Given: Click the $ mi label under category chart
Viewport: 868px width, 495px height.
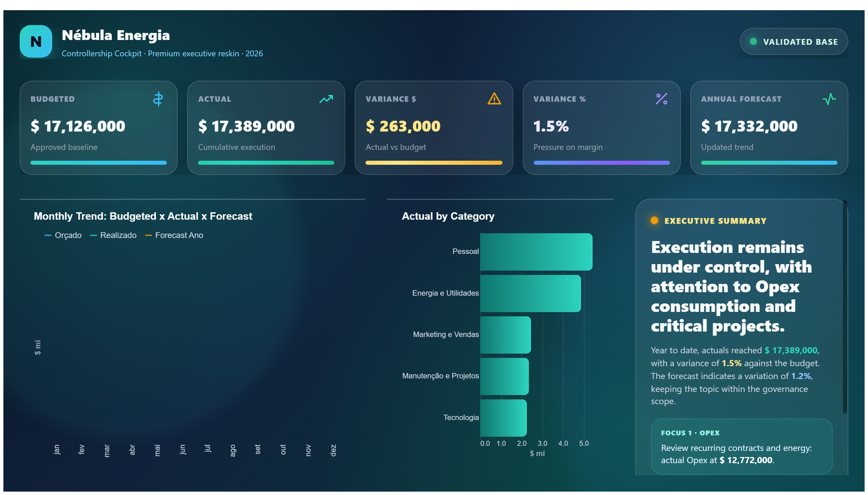Looking at the screenshot, I should [537, 454].
